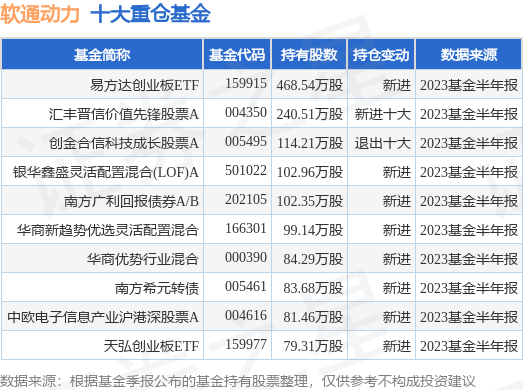This screenshot has height=390, width=523.
Task: Select the 持仓变动 column header
Action: (381, 55)
